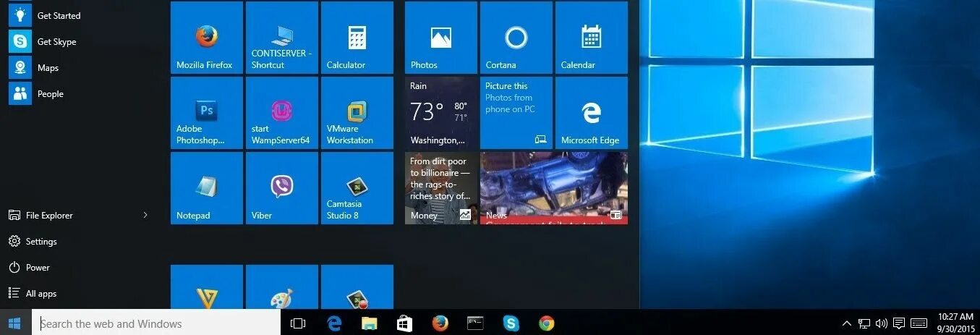Open the volume tray icon

pyautogui.click(x=882, y=323)
